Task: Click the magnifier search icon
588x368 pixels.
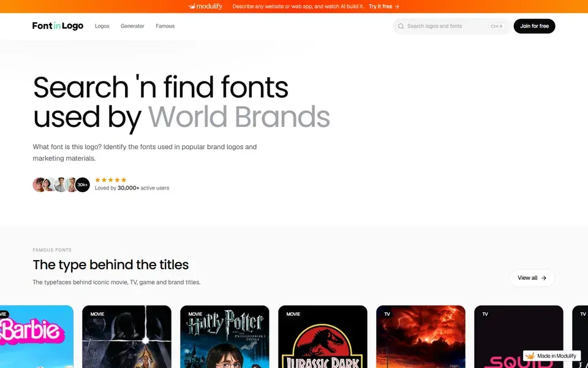Action: [x=401, y=26]
